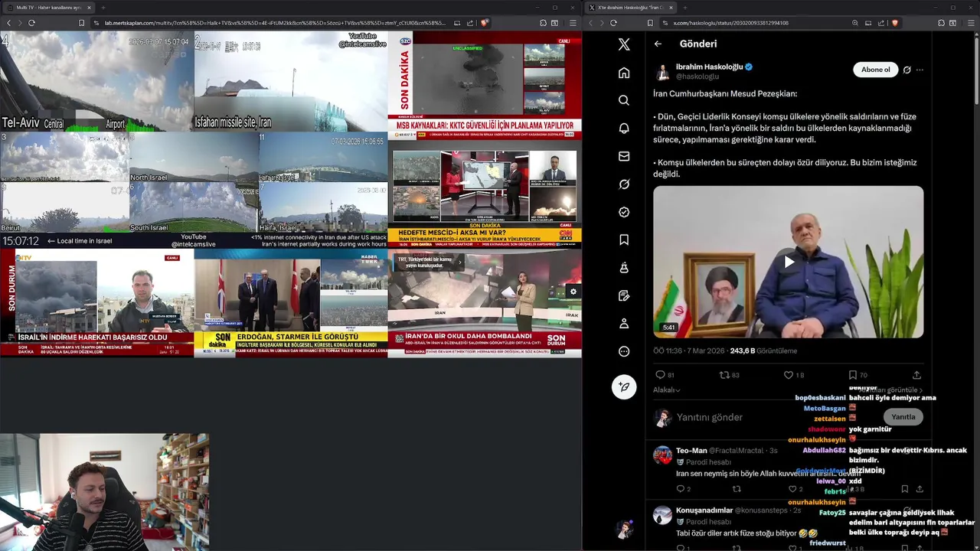The image size is (980, 551).
Task: Open Notifications bell in the X sidebar
Action: click(x=624, y=129)
